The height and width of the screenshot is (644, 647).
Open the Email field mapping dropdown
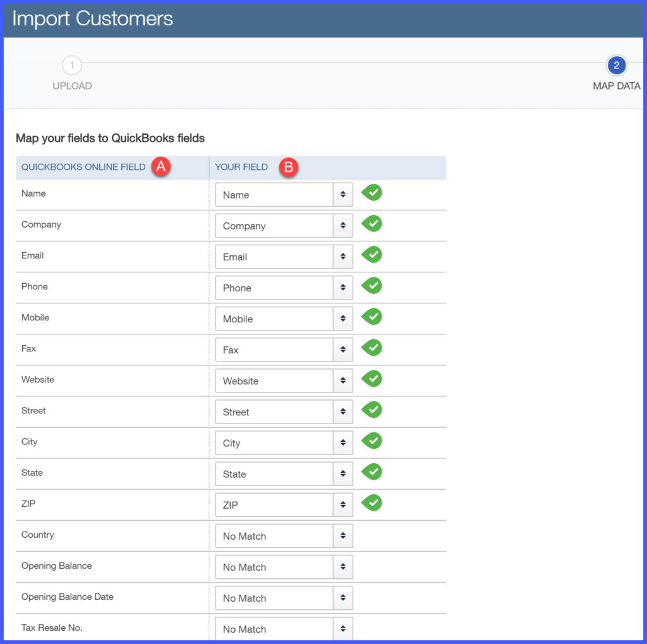(x=284, y=257)
